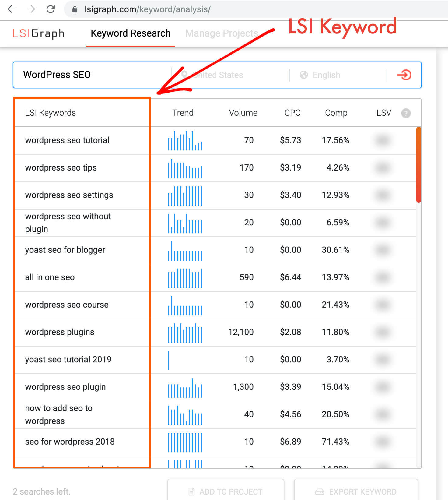Select the 'wordpress seo plugin' keyword
The height and width of the screenshot is (500, 448).
click(x=65, y=387)
